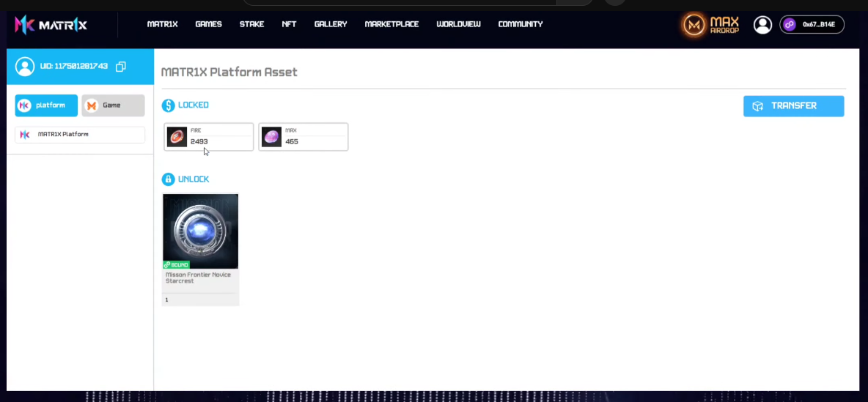The height and width of the screenshot is (402, 868).
Task: Copy the UID with the copy icon
Action: point(121,67)
